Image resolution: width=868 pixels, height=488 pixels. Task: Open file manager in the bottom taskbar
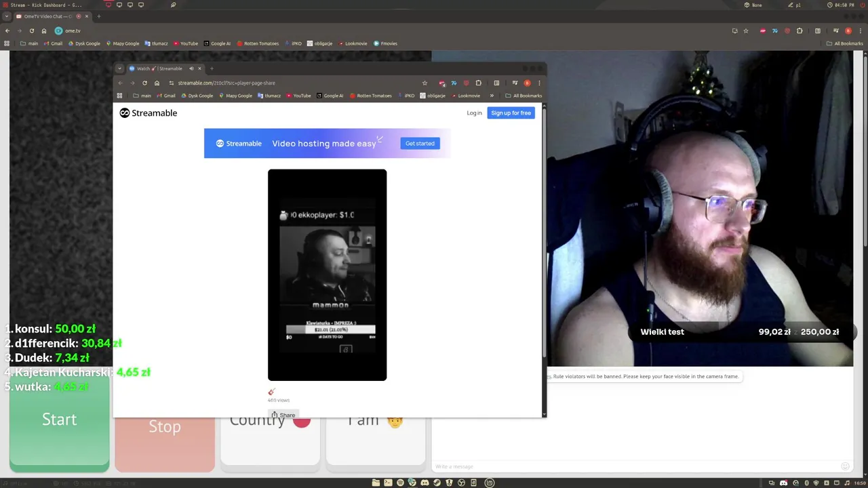tap(376, 483)
